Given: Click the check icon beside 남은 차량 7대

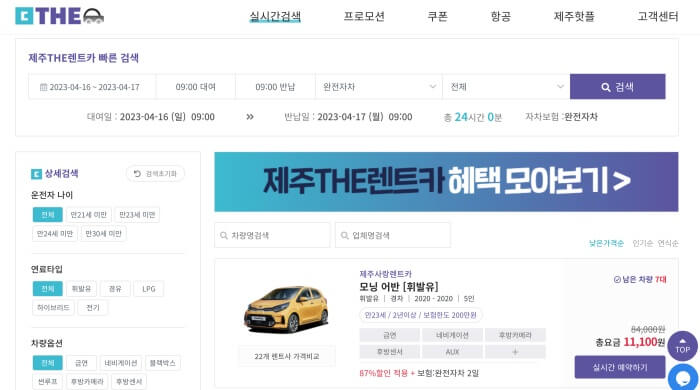Looking at the screenshot, I should [x=617, y=279].
